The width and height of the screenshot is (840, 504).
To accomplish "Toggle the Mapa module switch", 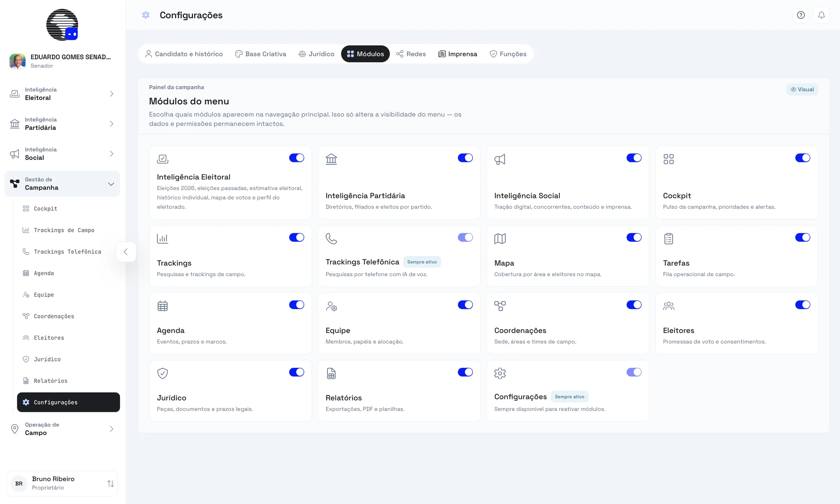I will (x=634, y=237).
